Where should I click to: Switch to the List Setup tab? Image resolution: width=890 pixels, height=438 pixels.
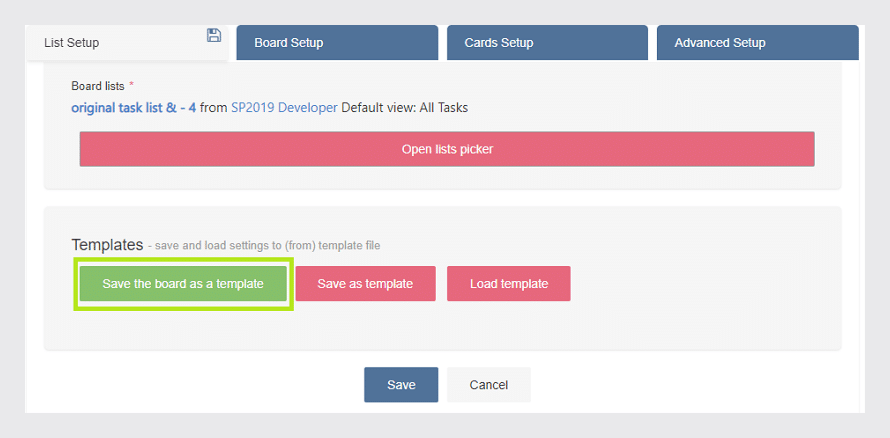pos(127,43)
